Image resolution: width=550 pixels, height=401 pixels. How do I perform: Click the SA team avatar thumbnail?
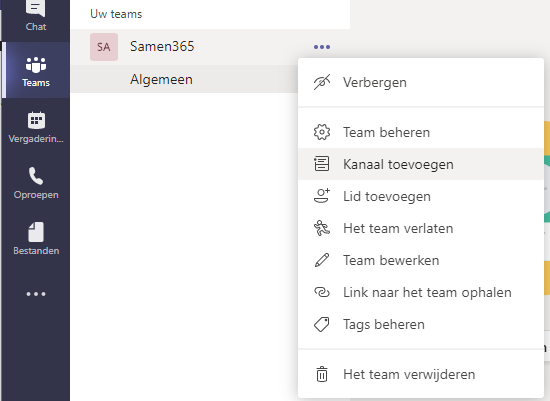104,47
